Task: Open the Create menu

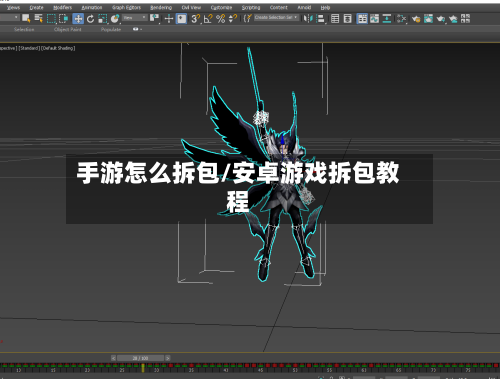Action: coord(36,7)
